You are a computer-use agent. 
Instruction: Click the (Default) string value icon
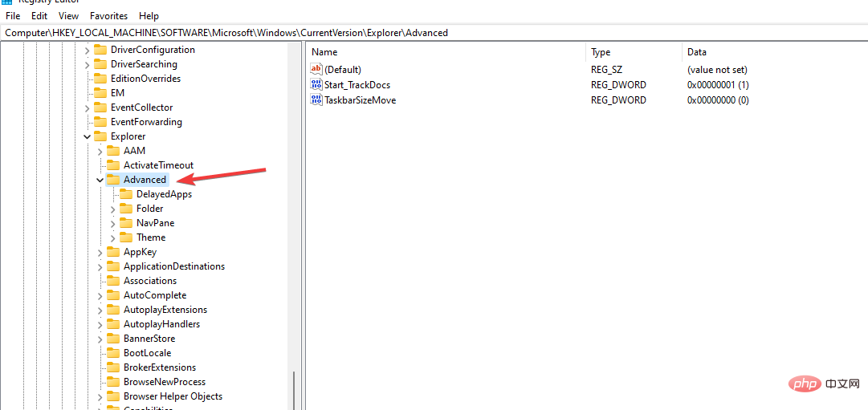[x=316, y=70]
